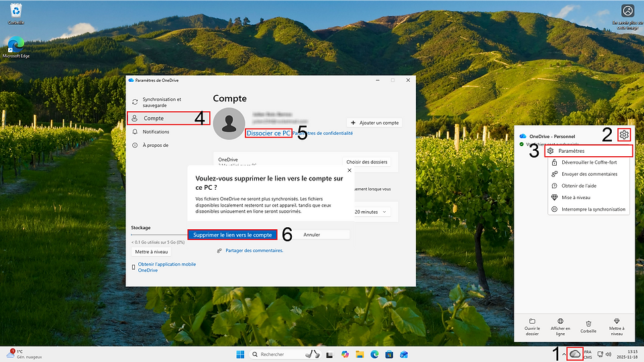This screenshot has height=362, width=644.
Task: Open the OneDrive flyout gear settings icon
Action: pyautogui.click(x=625, y=135)
